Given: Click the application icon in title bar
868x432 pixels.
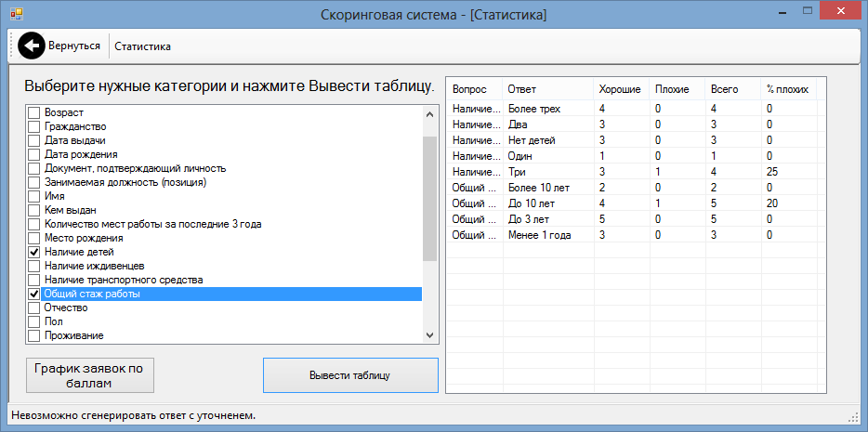Looking at the screenshot, I should [x=17, y=15].
